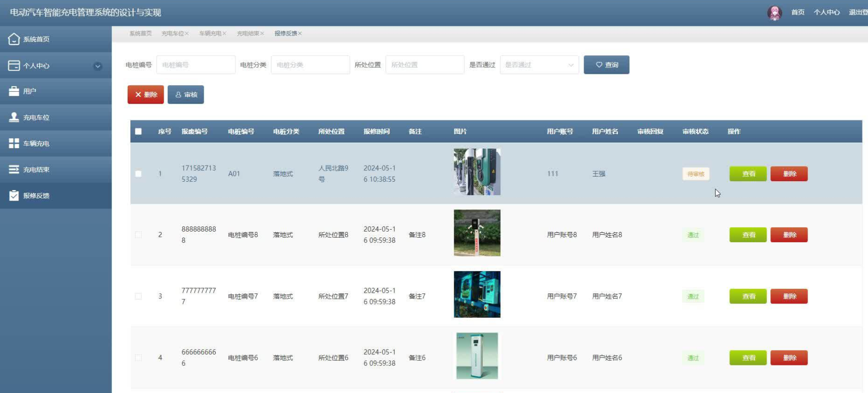Switch to the 充电结束 tab
The height and width of the screenshot is (393, 868).
click(248, 34)
